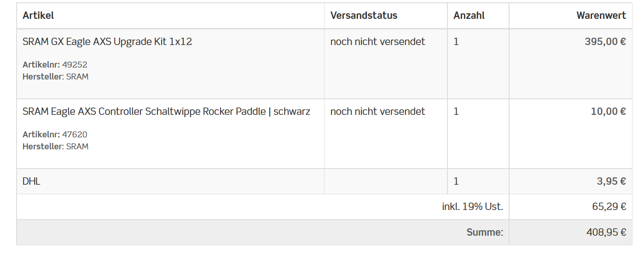The image size is (644, 255).
Task: Click the Summe label
Action: point(485,232)
